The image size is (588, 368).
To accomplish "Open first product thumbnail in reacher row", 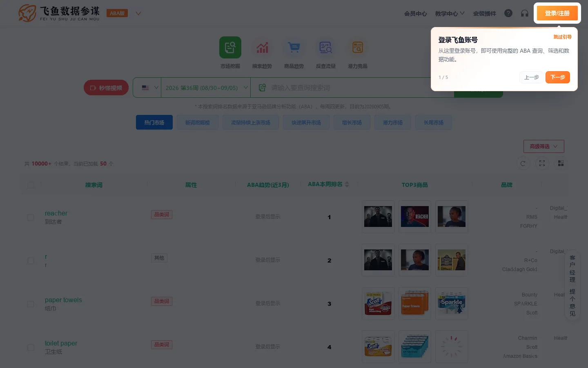I will pyautogui.click(x=378, y=217).
